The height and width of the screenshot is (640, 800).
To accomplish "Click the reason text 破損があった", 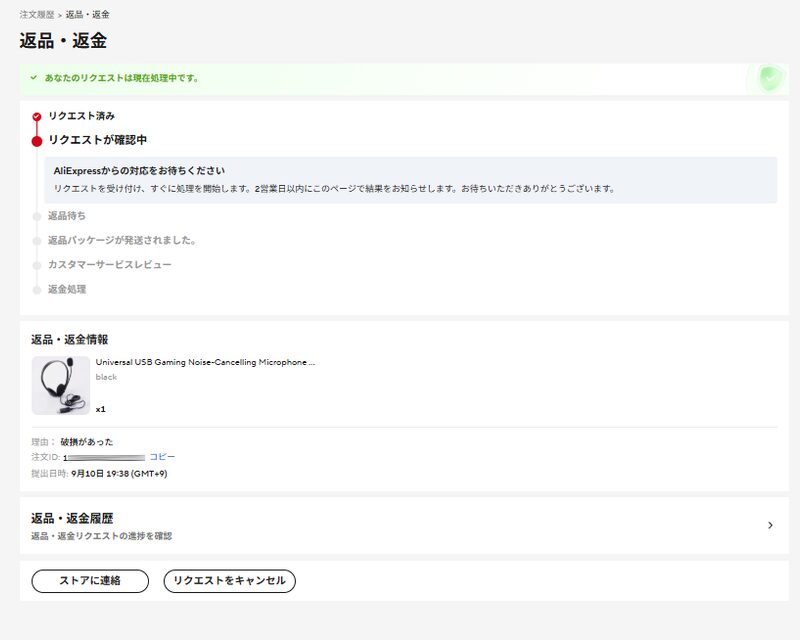I will coord(87,442).
